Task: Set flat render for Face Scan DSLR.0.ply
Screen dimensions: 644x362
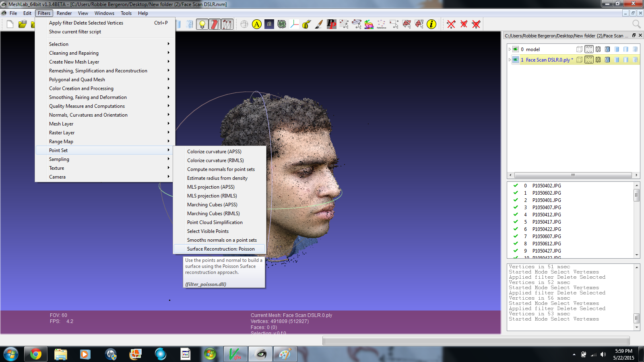Action: (617, 60)
